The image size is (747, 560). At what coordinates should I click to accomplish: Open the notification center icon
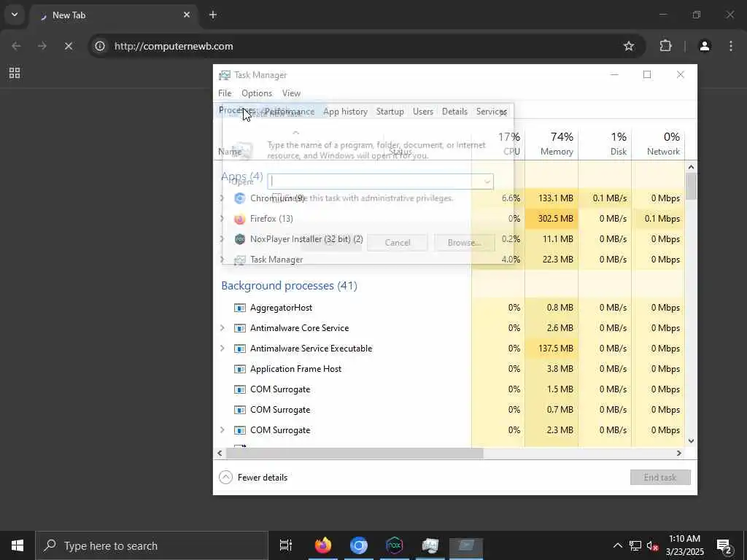point(724,545)
